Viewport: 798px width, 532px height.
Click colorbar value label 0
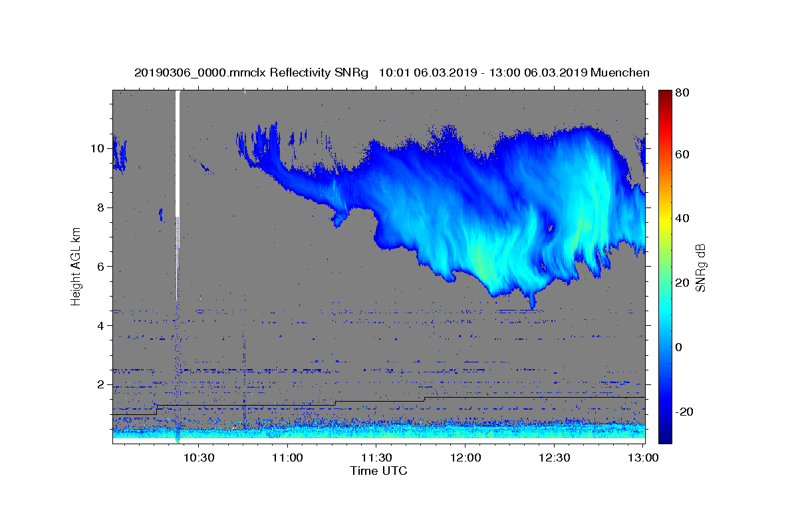(679, 347)
